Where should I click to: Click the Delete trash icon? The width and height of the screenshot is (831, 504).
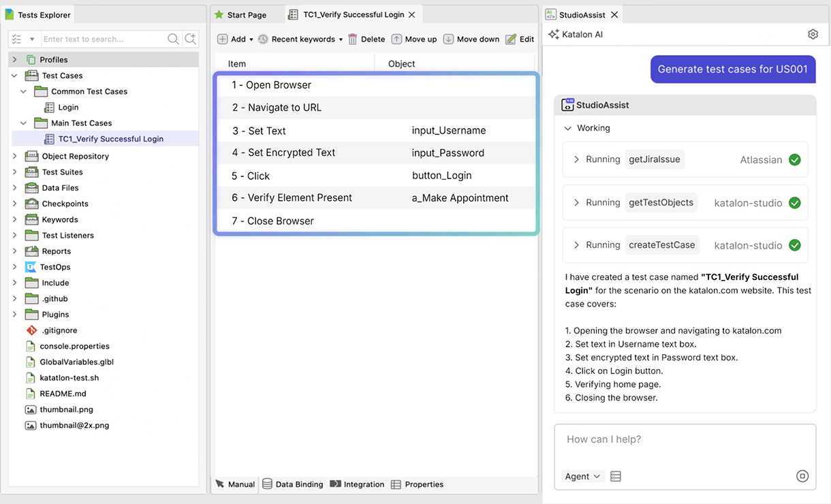coord(352,39)
